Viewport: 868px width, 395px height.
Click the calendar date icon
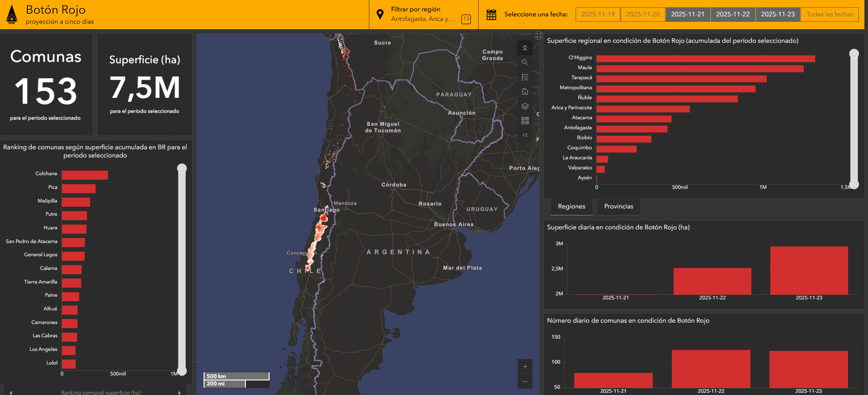491,15
